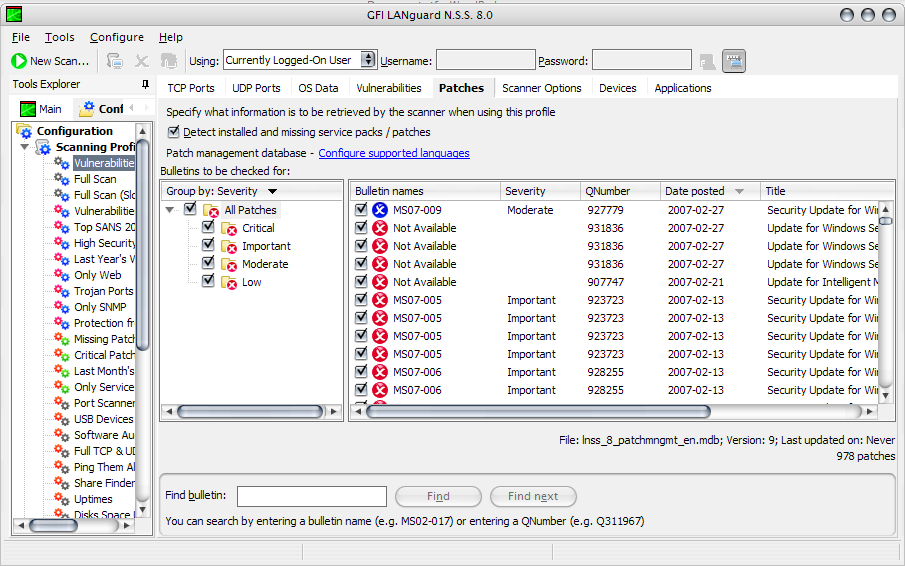This screenshot has width=905, height=566.
Task: Click gear icon next to USB Devices profile
Action: (62, 419)
